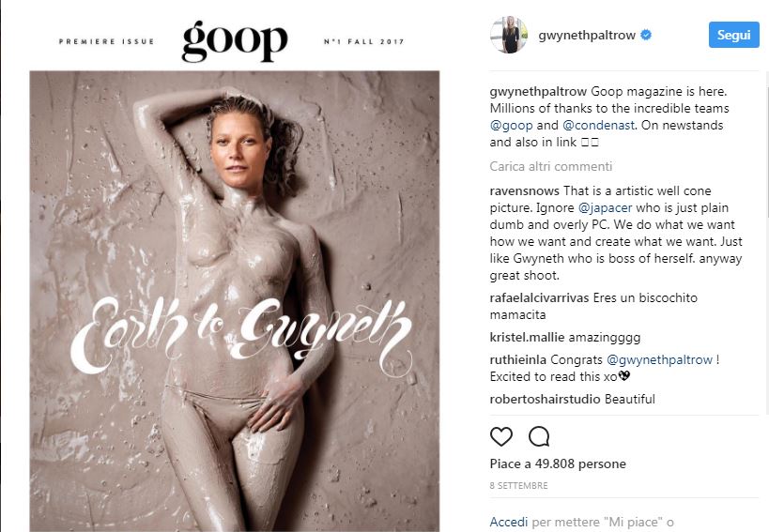
Task: Click the blue verified badge icon
Action: click(x=646, y=35)
